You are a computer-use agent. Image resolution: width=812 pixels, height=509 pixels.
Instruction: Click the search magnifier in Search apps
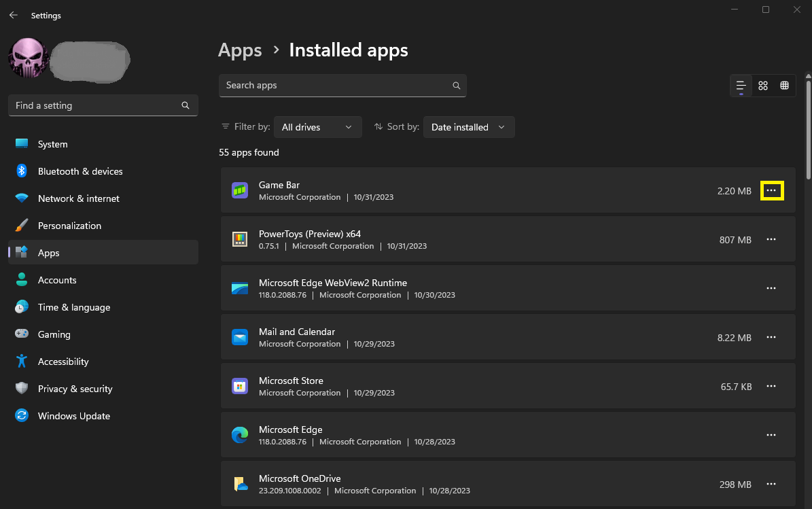click(457, 86)
